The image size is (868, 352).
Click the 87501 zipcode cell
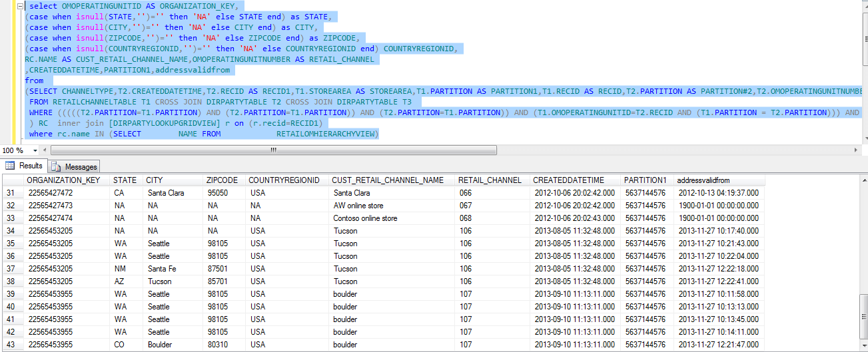coord(224,269)
